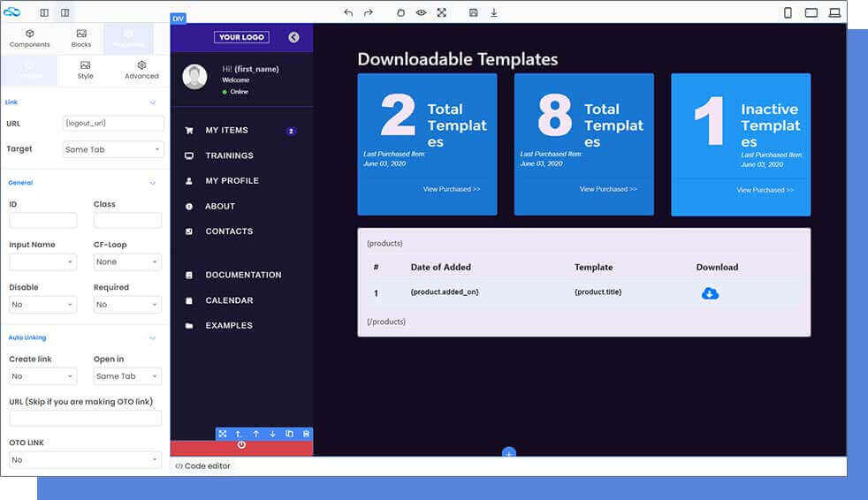
Task: Click the URL field containing {logout_url}
Action: 113,123
